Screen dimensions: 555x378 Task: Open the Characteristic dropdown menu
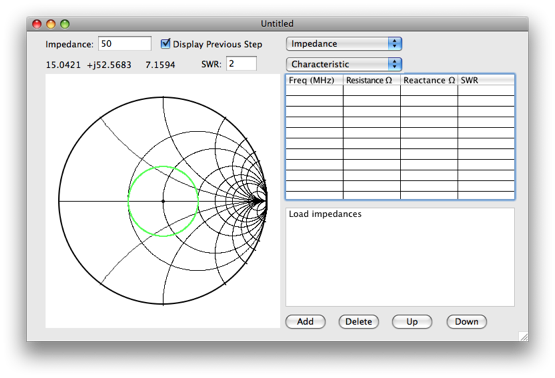pyautogui.click(x=344, y=64)
